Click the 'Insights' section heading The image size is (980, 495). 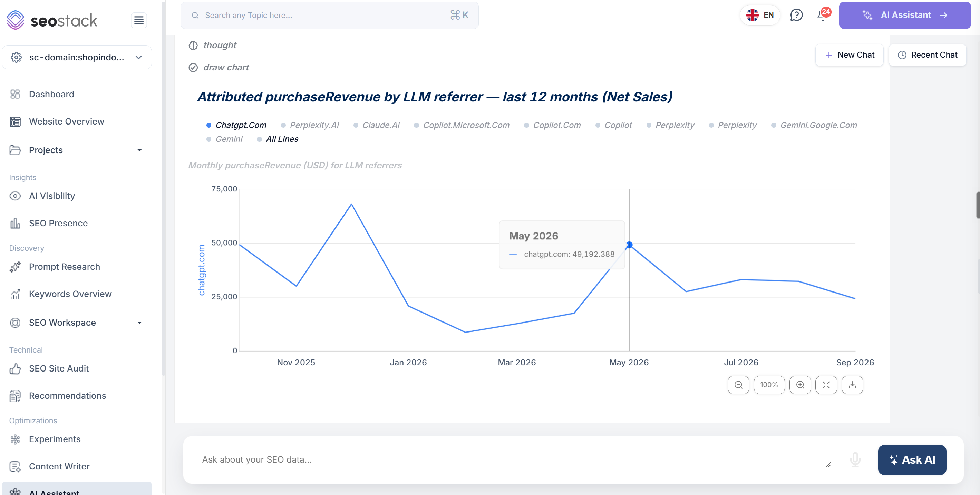click(23, 178)
